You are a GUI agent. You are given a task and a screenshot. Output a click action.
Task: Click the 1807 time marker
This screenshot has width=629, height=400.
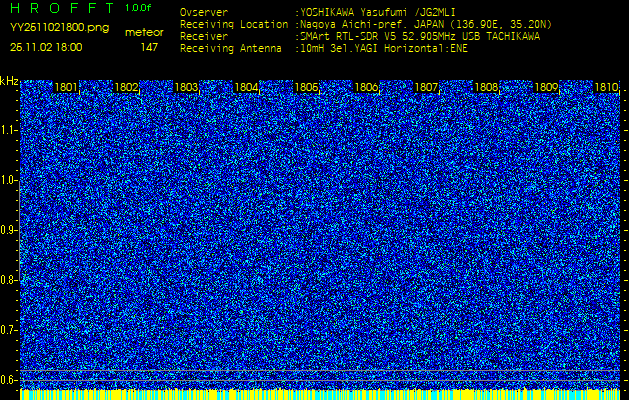[x=426, y=87]
